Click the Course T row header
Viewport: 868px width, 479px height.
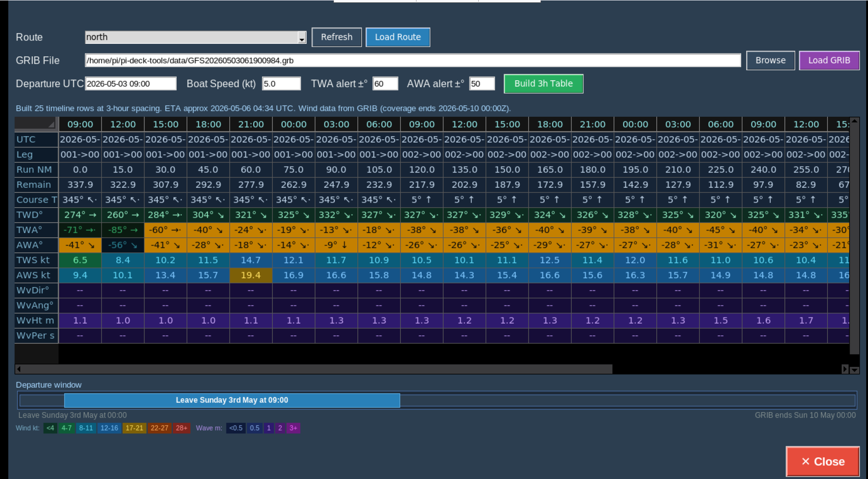[36, 200]
